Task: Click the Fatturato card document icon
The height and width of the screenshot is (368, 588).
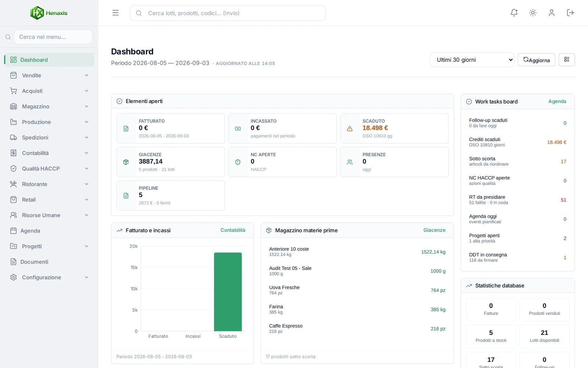Action: [x=126, y=128]
